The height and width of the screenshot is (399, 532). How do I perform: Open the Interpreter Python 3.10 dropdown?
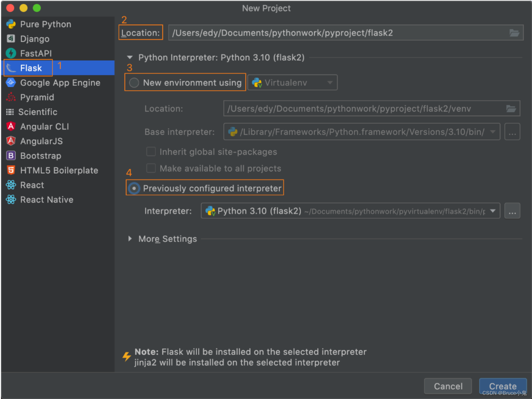click(350, 211)
